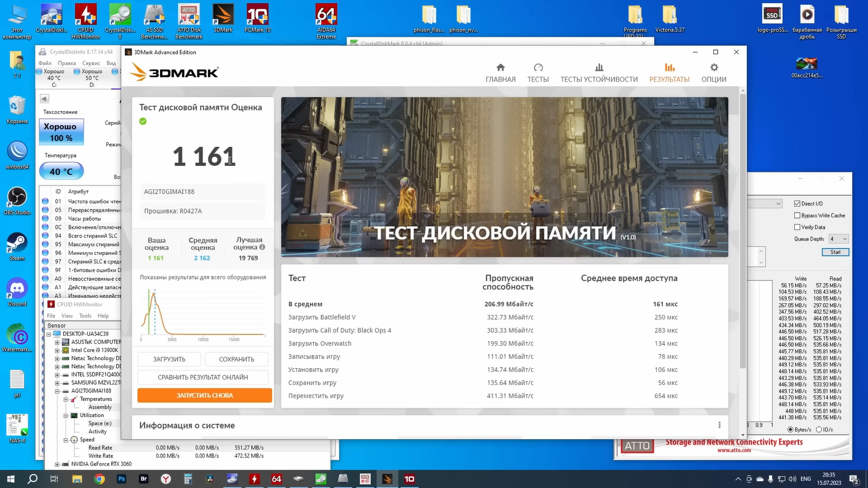This screenshot has height=488, width=868.
Task: Click the info icon beside Лучшая оценка
Action: [262, 247]
